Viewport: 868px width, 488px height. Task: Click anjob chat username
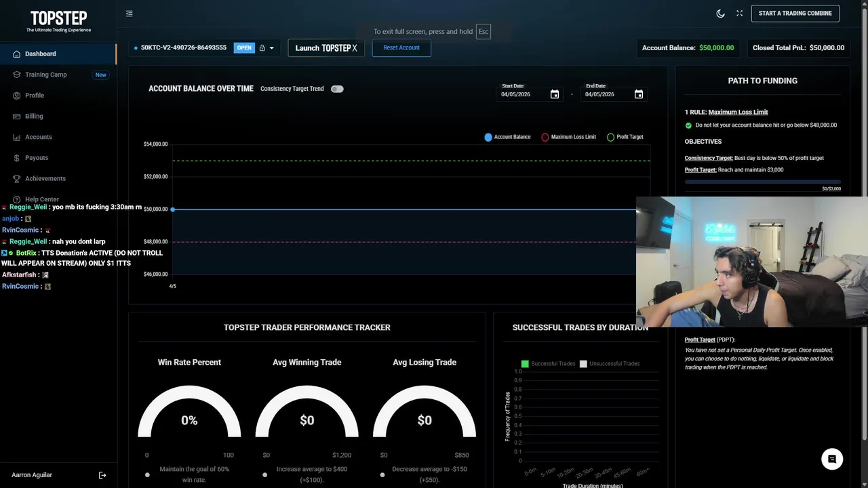10,219
